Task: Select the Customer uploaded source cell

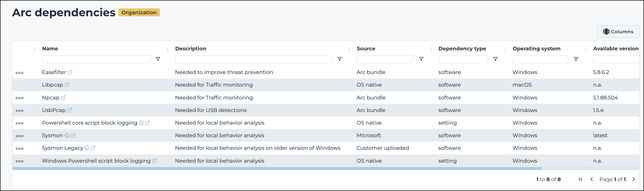Action: tap(383, 148)
